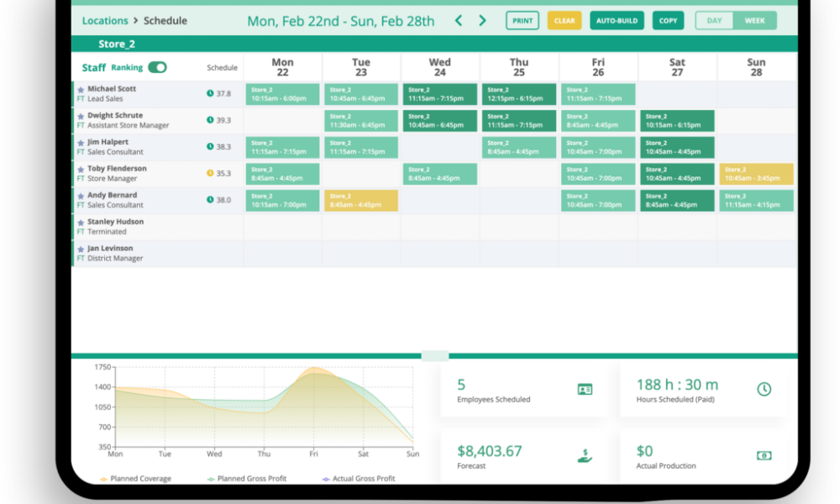Click the COPY button
Image resolution: width=840 pixels, height=504 pixels.
tap(668, 20)
